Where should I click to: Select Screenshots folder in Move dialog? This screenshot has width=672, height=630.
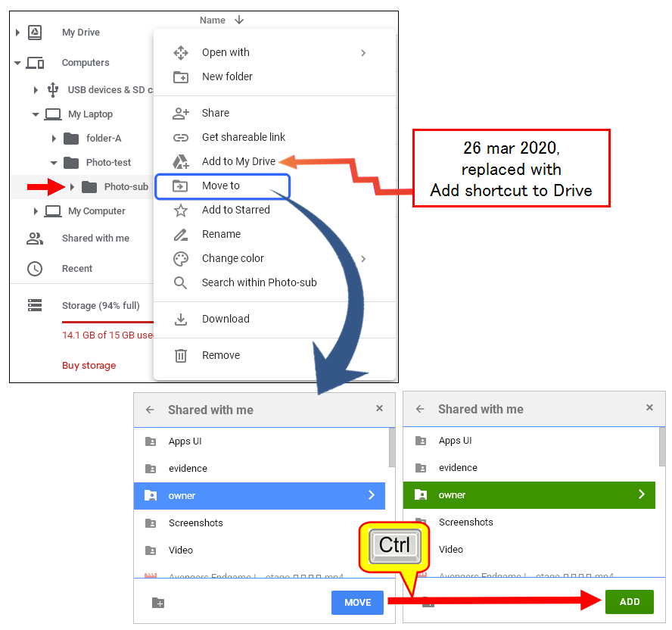(x=260, y=522)
